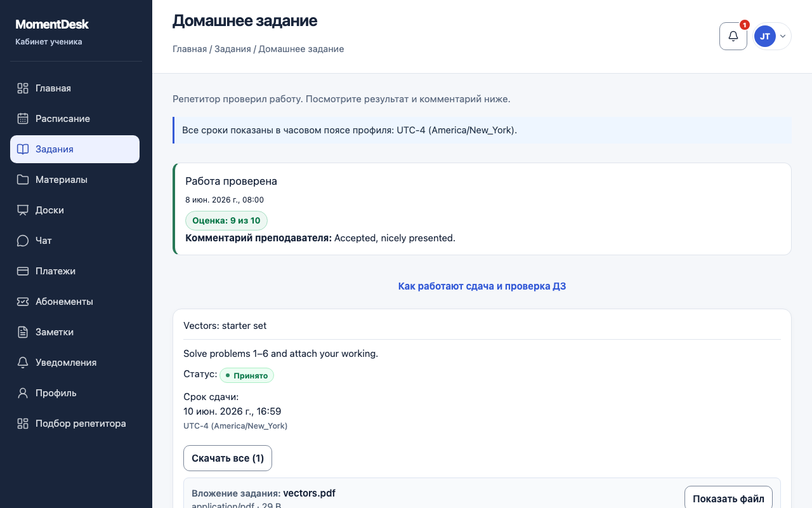Click the Работа проверена heading

(231, 181)
